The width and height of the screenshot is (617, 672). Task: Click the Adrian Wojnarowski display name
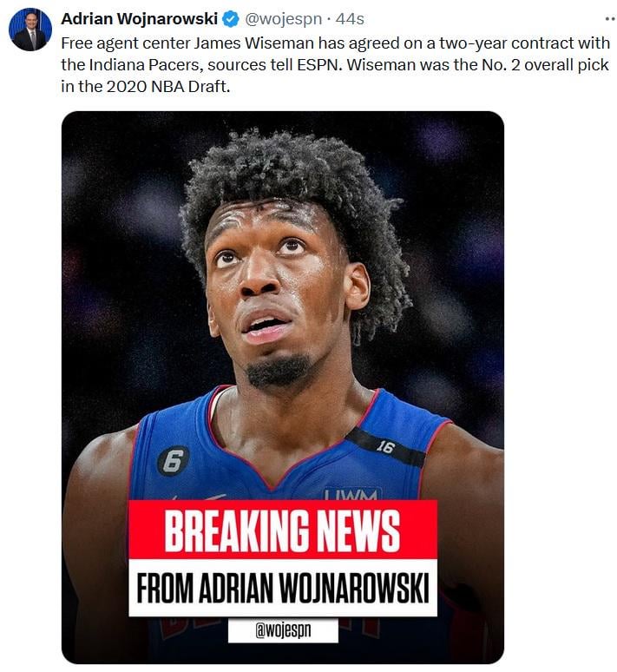point(140,19)
